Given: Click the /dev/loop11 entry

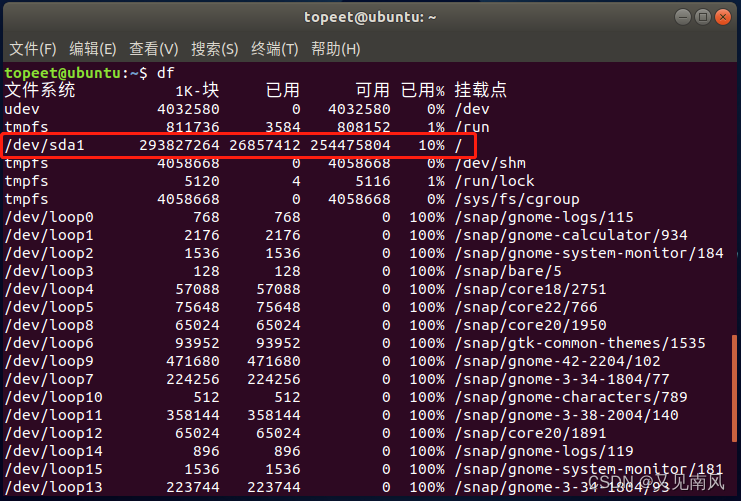Looking at the screenshot, I should tap(53, 415).
